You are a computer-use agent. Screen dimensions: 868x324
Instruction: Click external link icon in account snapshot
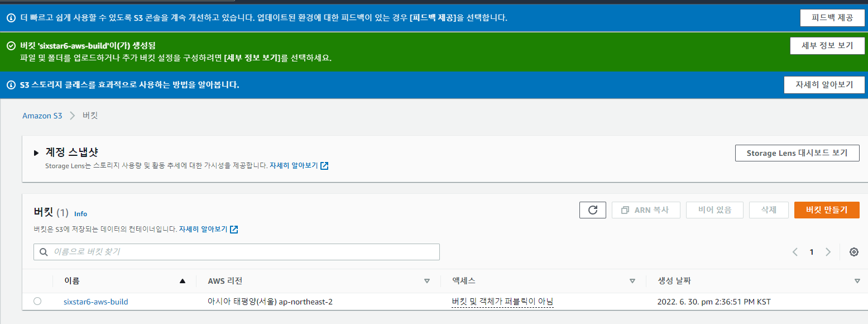tap(325, 166)
